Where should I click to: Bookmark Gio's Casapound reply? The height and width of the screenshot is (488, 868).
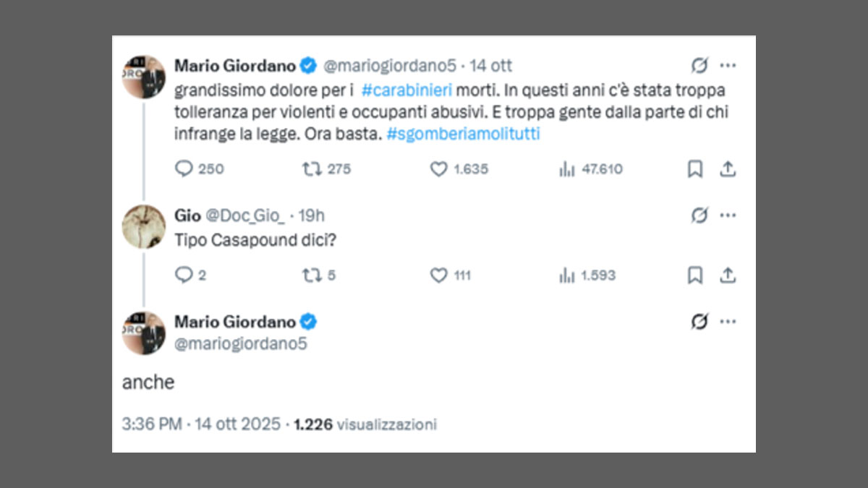click(694, 275)
